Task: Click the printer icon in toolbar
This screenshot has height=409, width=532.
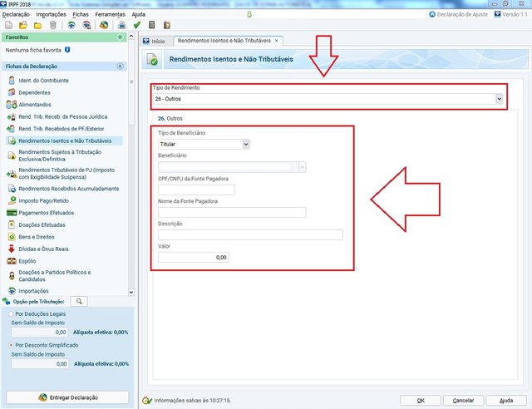Action: pos(121,25)
